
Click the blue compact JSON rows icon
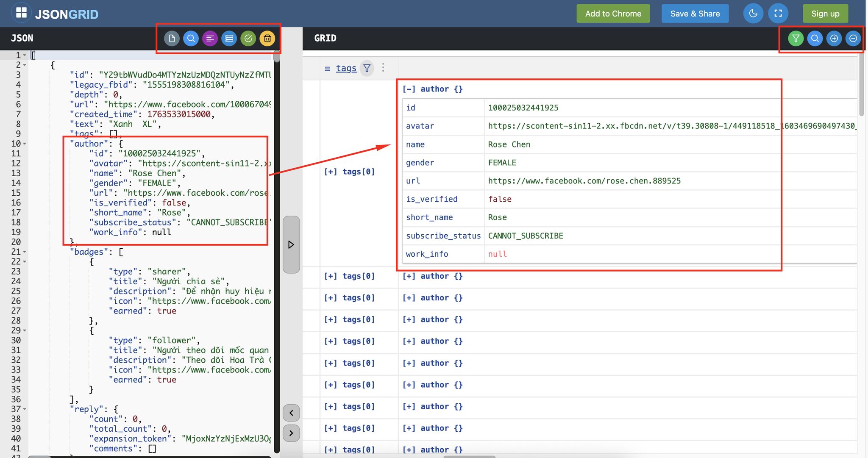229,39
